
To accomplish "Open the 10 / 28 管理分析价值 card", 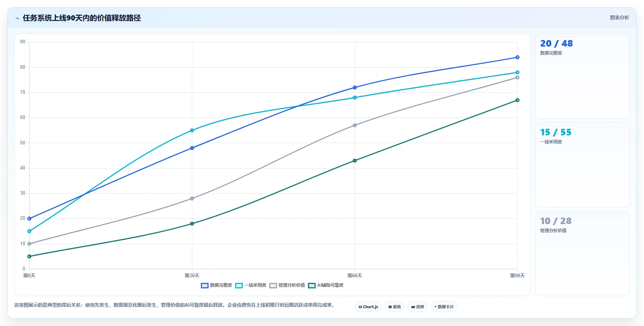I will coord(582,254).
